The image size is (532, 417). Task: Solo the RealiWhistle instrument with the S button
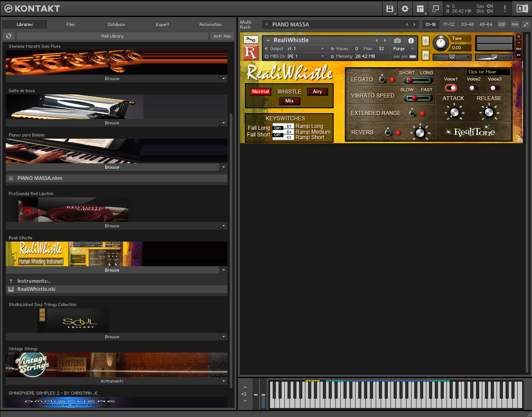[x=425, y=41]
